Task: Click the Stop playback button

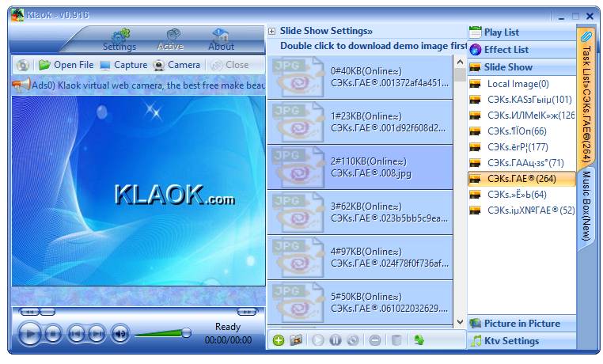Action: click(53, 334)
